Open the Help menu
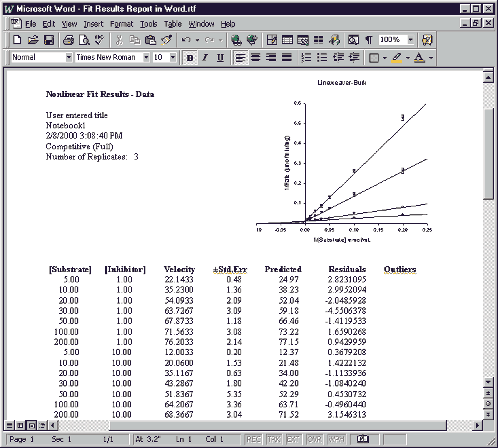The image size is (498, 448). (228, 24)
